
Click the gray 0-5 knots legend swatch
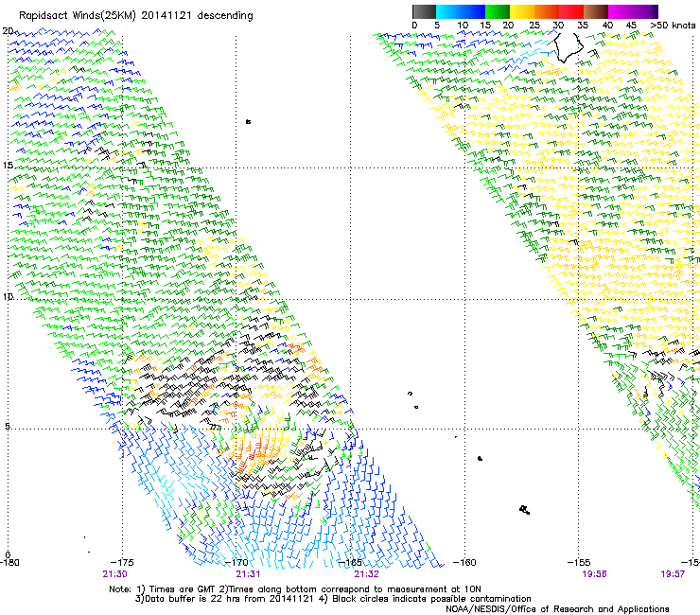click(424, 11)
